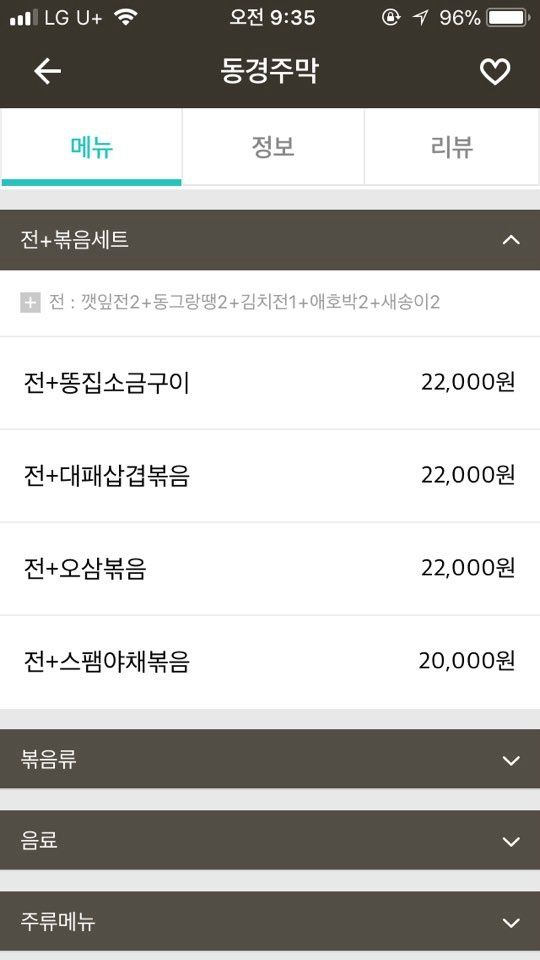Expand the 볶음류 section

(270, 760)
